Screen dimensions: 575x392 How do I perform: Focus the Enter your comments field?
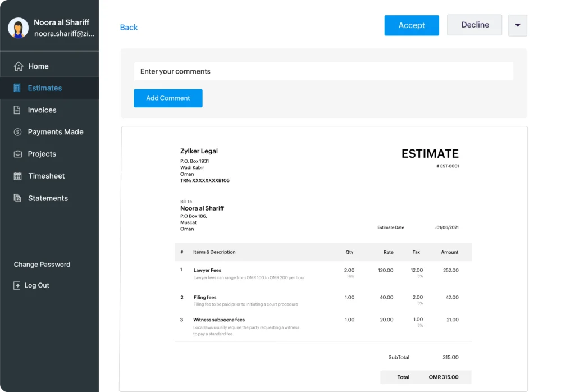pyautogui.click(x=323, y=71)
